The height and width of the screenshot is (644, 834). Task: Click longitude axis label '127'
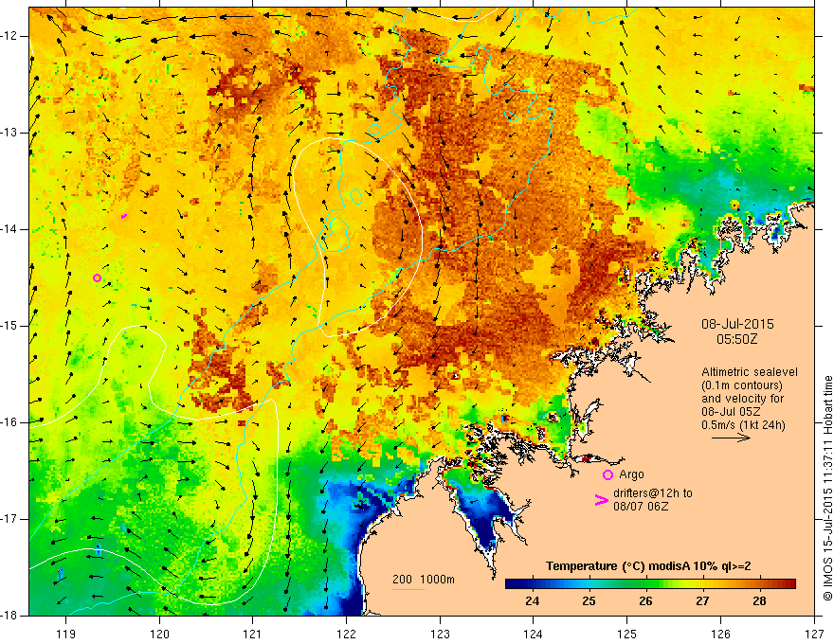[814, 634]
